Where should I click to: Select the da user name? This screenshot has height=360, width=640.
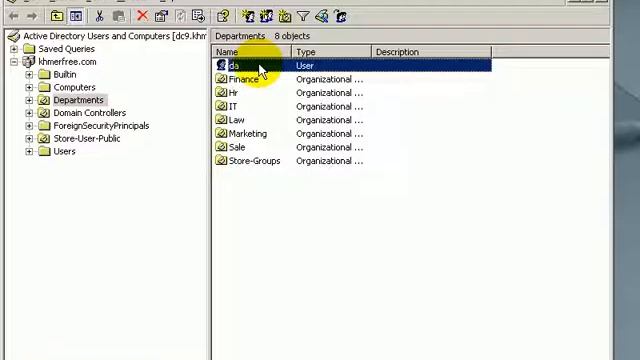click(x=234, y=66)
